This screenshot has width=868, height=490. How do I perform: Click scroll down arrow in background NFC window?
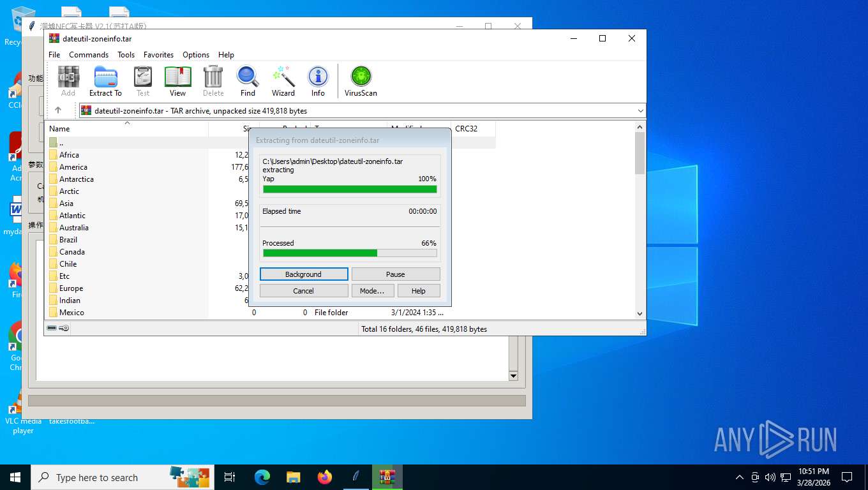click(513, 376)
